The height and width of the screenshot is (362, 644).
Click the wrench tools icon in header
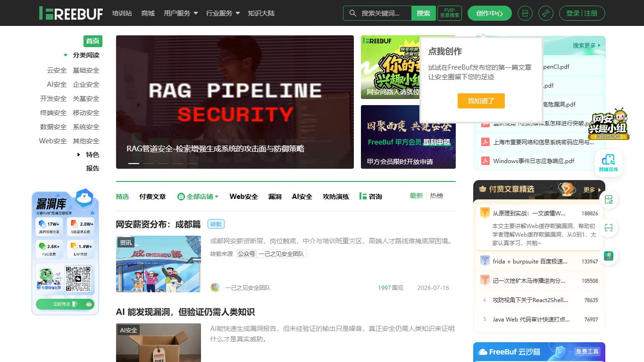click(x=546, y=13)
